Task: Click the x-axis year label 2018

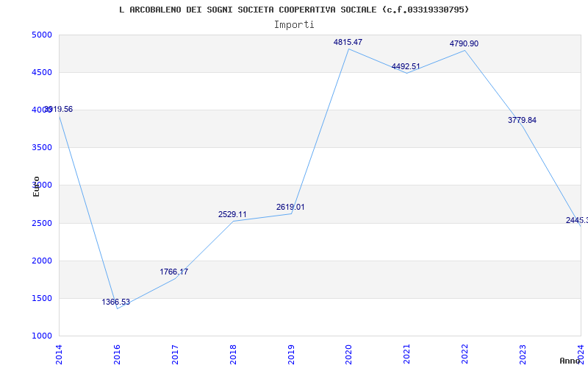Action: 233,354
